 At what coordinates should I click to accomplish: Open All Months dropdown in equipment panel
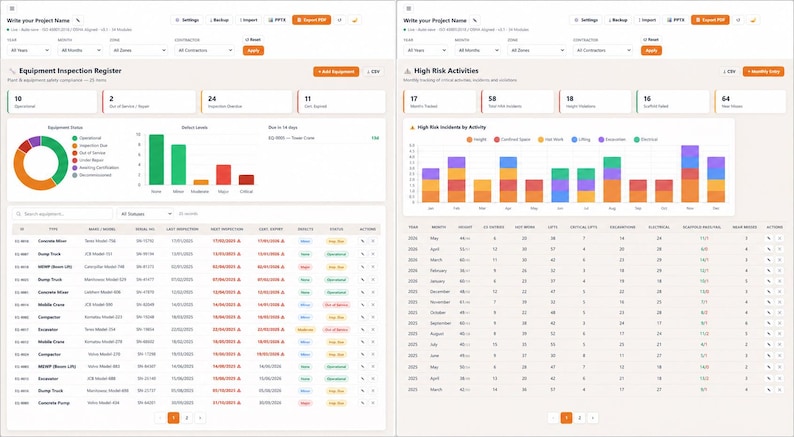(x=80, y=50)
